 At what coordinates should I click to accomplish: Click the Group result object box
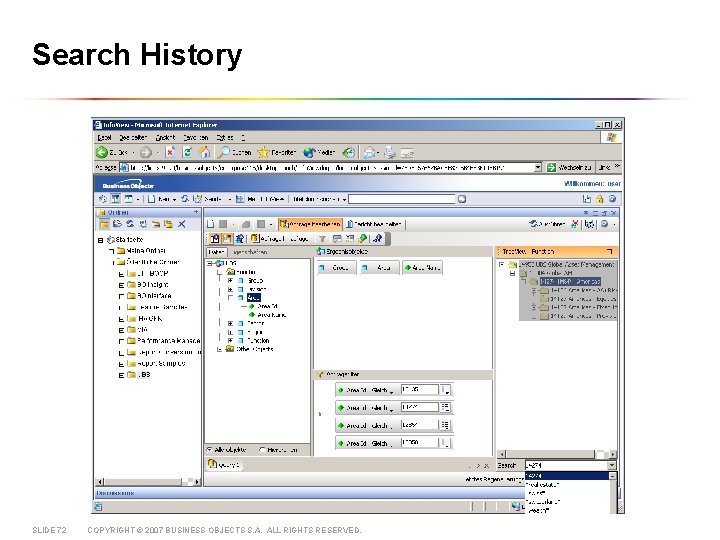(x=337, y=268)
